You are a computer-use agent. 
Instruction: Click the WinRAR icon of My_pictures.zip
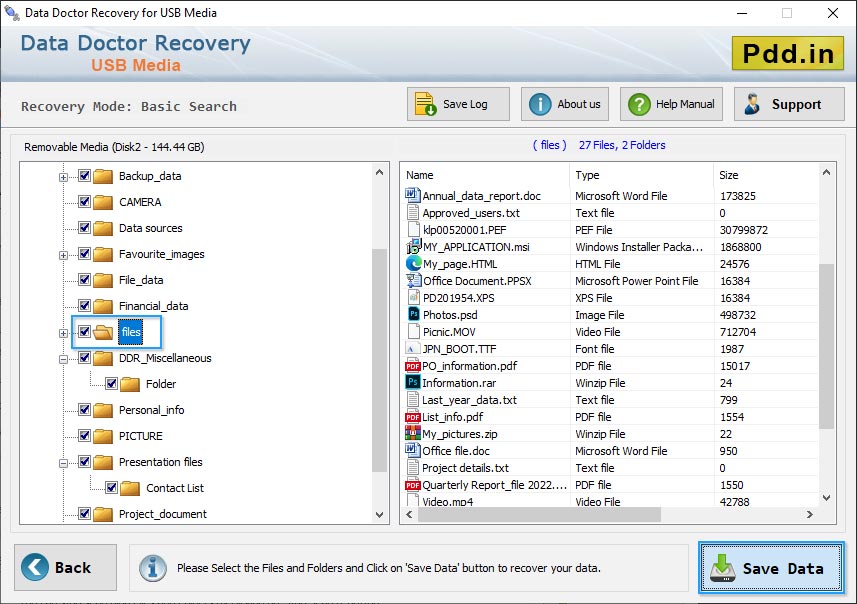coord(413,433)
